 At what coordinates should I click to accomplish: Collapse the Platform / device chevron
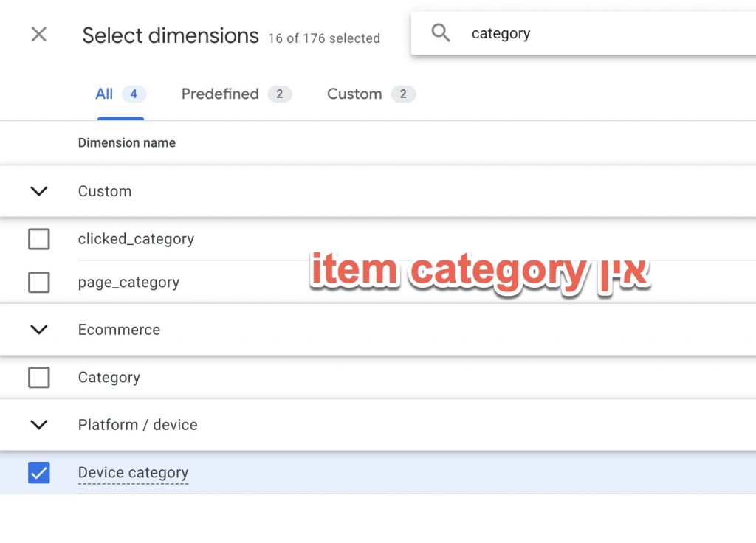(39, 424)
